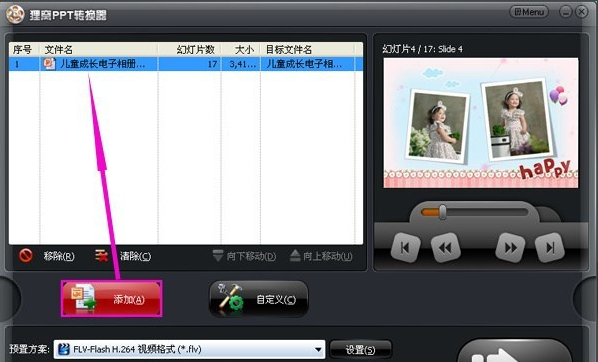The width and height of the screenshot is (598, 362).
Task: Click the PowerPoint file icon in row 1
Action: tap(50, 64)
